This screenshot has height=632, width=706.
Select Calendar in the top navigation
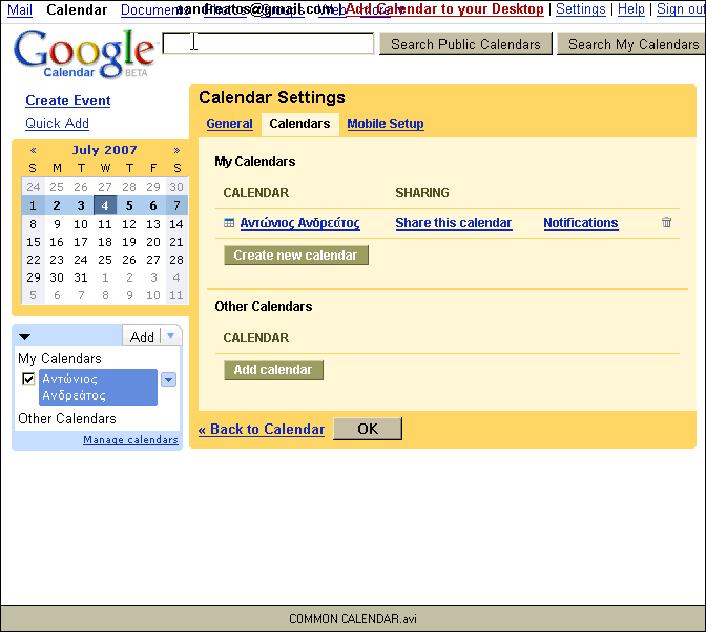coord(77,10)
